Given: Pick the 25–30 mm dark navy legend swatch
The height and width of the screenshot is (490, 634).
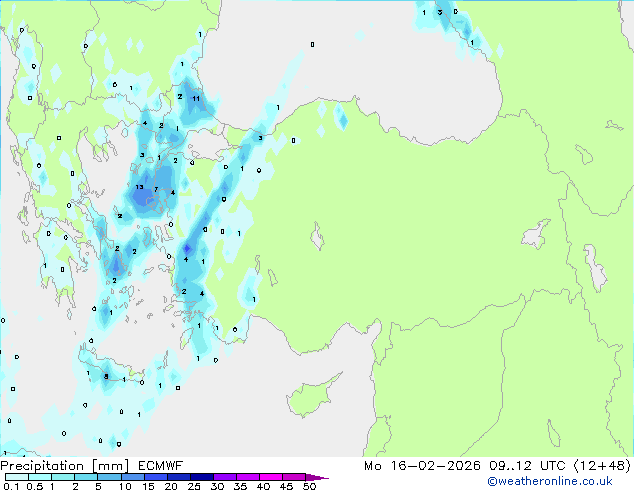Looking at the screenshot, I should coord(201,477).
